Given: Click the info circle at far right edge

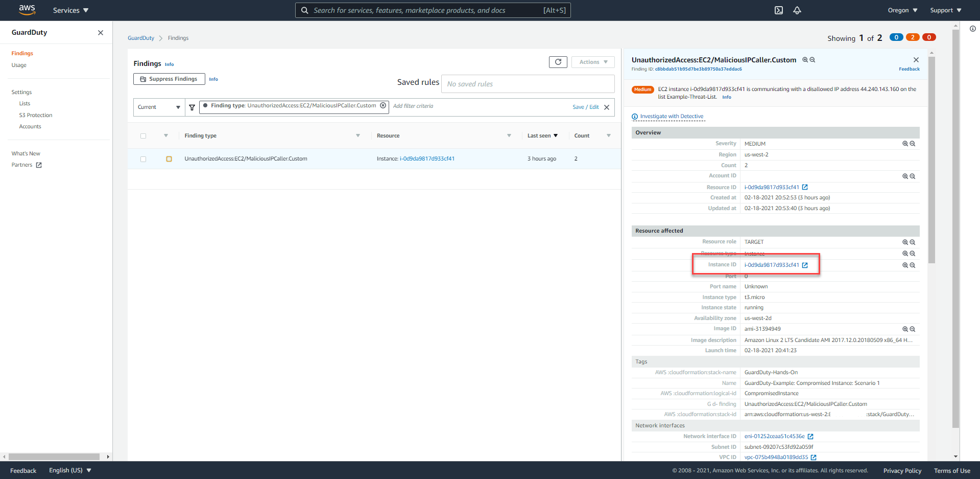Looking at the screenshot, I should (973, 29).
